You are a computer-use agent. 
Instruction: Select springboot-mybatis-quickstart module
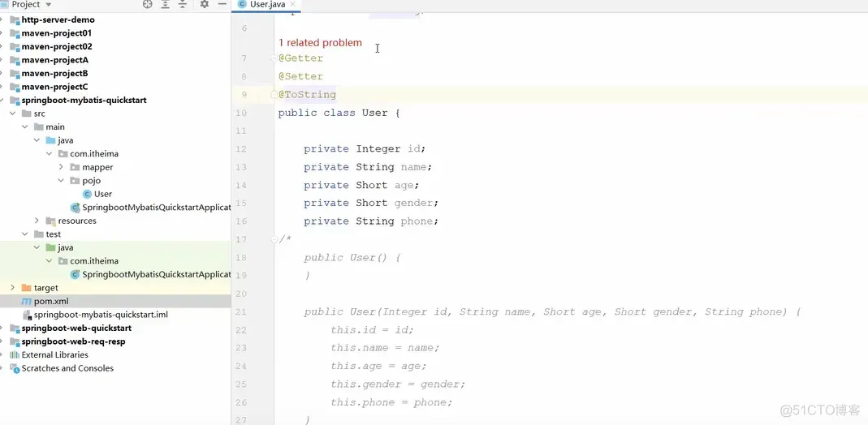click(x=84, y=100)
